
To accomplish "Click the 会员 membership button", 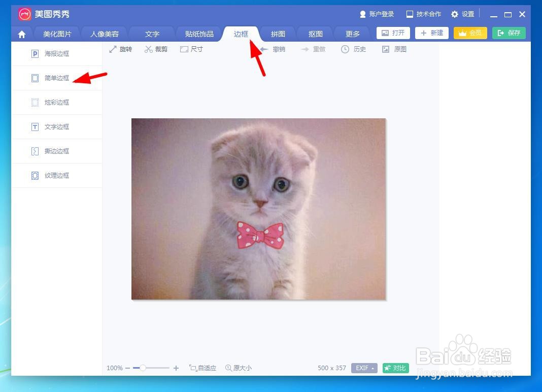I will point(470,33).
